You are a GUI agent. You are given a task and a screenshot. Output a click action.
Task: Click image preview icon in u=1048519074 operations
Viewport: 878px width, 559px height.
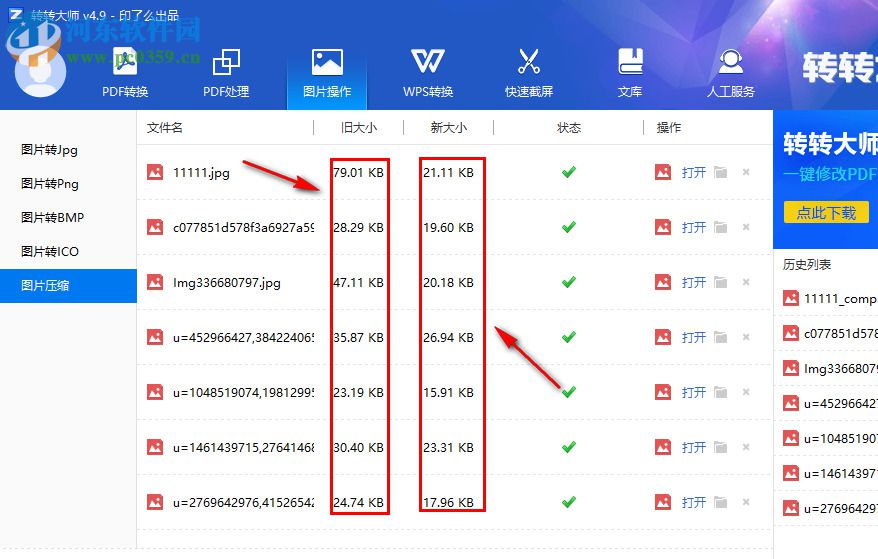tap(663, 392)
